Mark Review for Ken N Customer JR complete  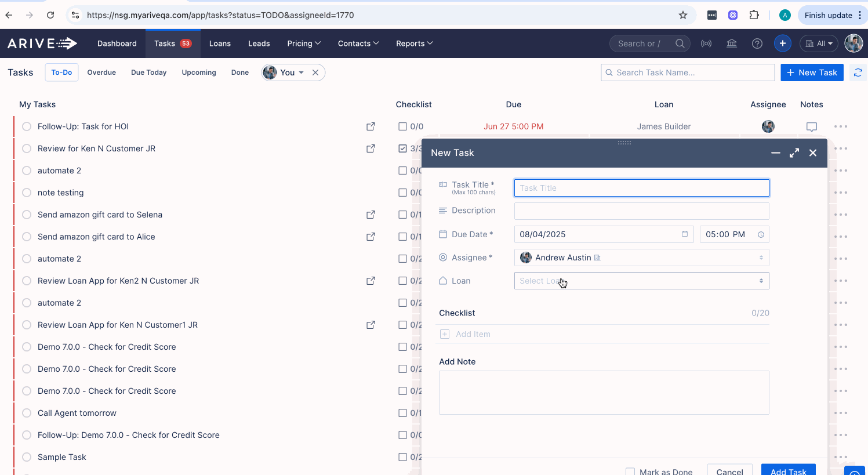(27, 148)
